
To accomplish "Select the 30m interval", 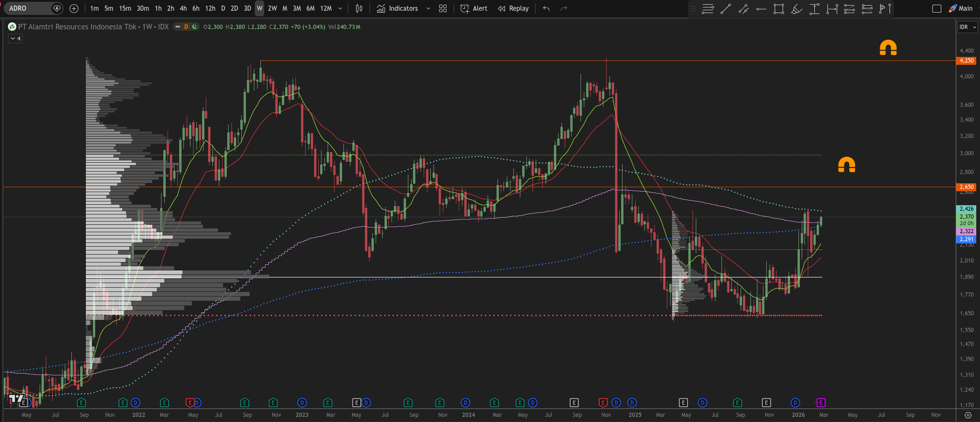I will pos(143,8).
